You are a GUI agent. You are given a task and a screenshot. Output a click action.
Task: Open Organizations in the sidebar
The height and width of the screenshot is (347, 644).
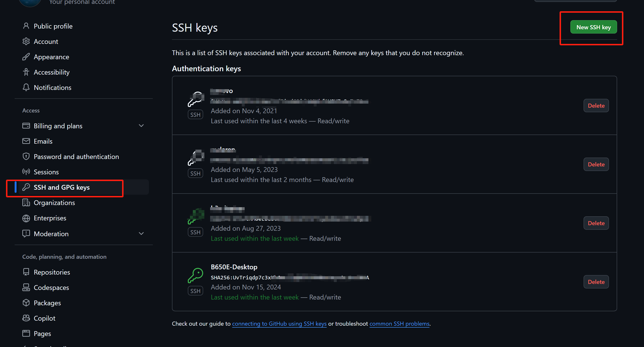pos(54,203)
